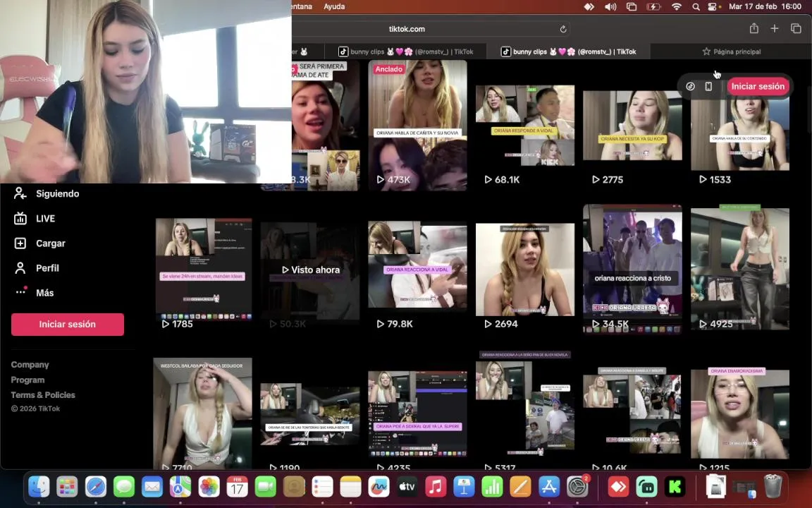Open Terms & Policies footer link

pyautogui.click(x=43, y=395)
